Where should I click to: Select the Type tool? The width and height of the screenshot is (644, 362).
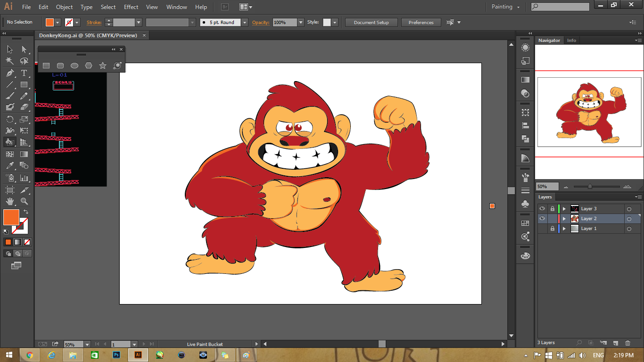point(24,73)
